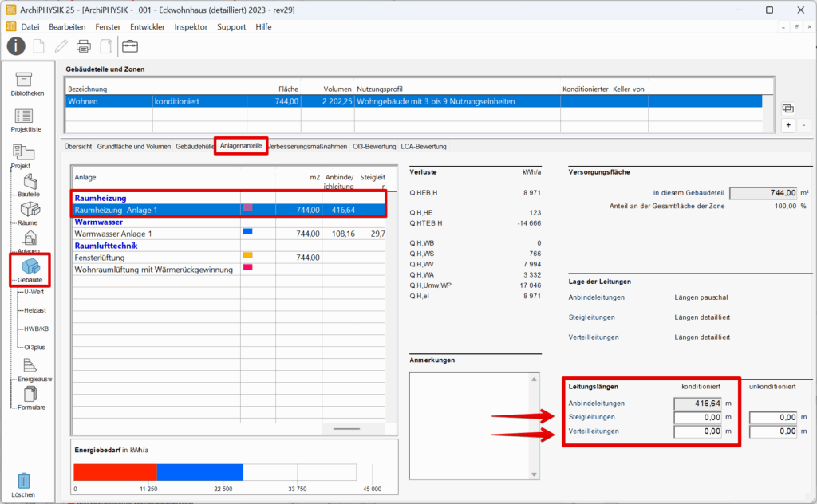The width and height of the screenshot is (817, 504).
Task: Click the Steigleitungen konditioniert length field
Action: 697,418
